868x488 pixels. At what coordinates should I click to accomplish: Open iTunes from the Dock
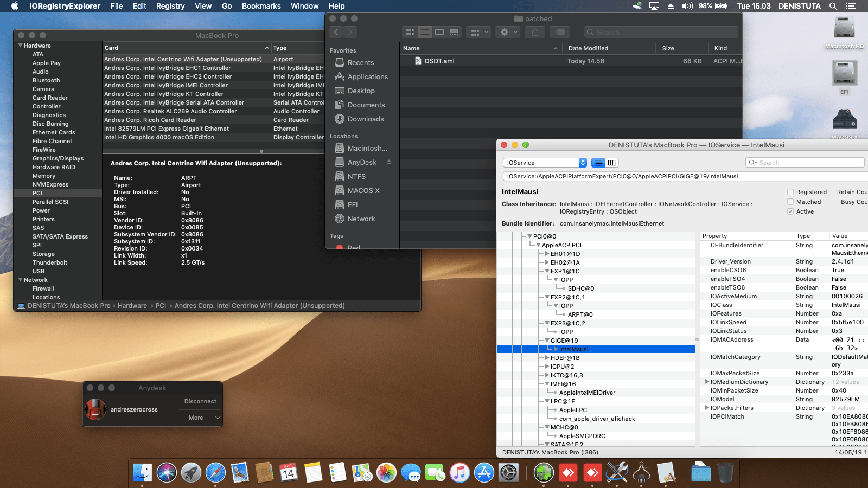point(459,473)
